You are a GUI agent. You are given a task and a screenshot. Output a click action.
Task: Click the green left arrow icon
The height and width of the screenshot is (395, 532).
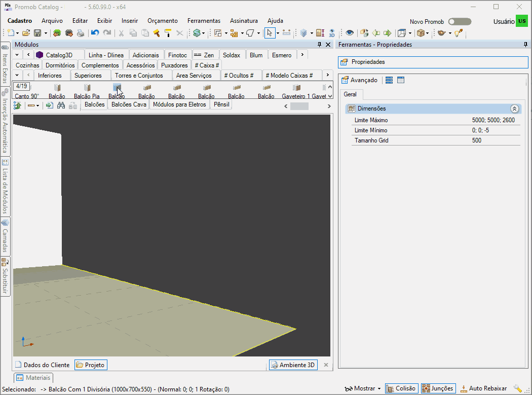tap(376, 33)
